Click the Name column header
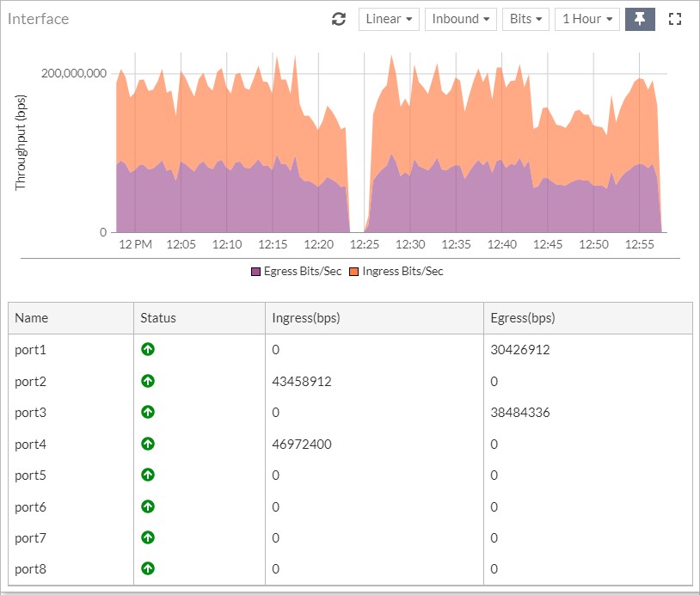700x595 pixels. [31, 317]
